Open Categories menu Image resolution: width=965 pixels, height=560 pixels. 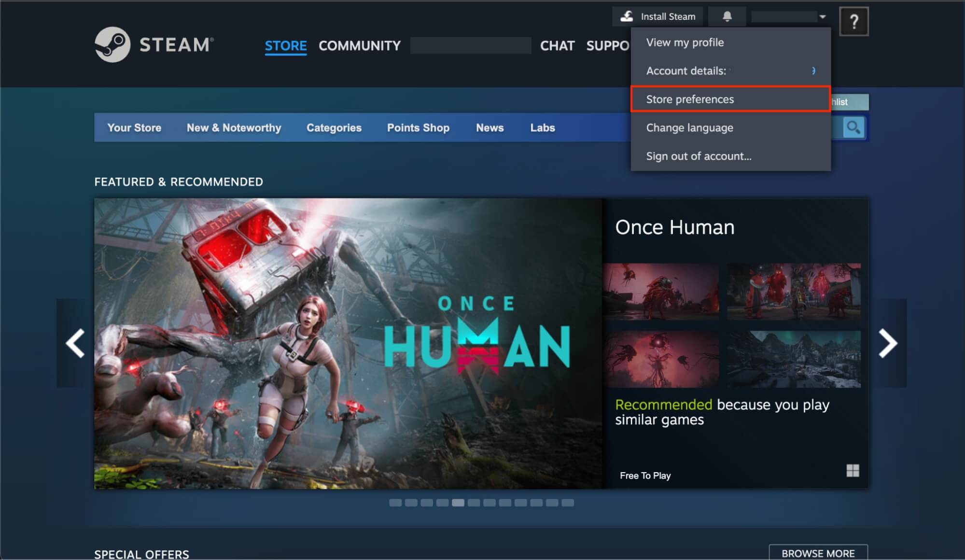[334, 128]
